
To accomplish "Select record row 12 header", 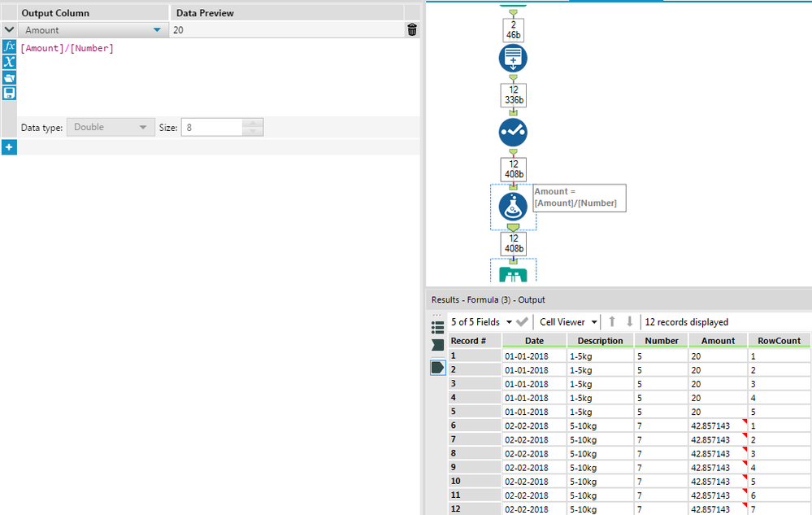I will 475,508.
